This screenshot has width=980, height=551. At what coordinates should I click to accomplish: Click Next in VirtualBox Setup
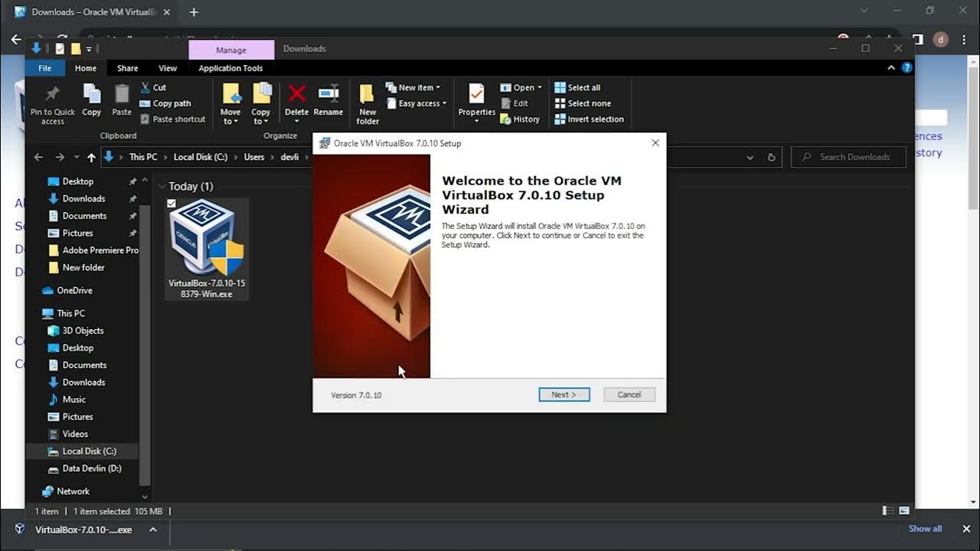(x=564, y=394)
